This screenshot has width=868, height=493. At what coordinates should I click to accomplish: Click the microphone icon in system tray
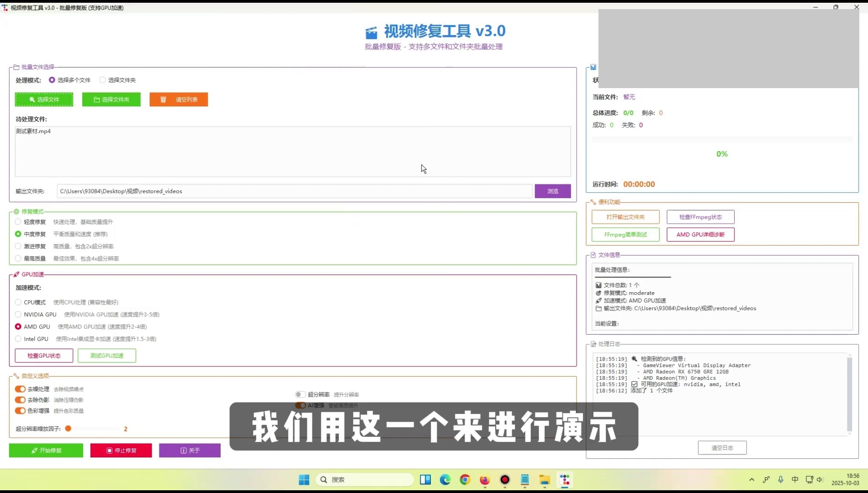pyautogui.click(x=781, y=479)
